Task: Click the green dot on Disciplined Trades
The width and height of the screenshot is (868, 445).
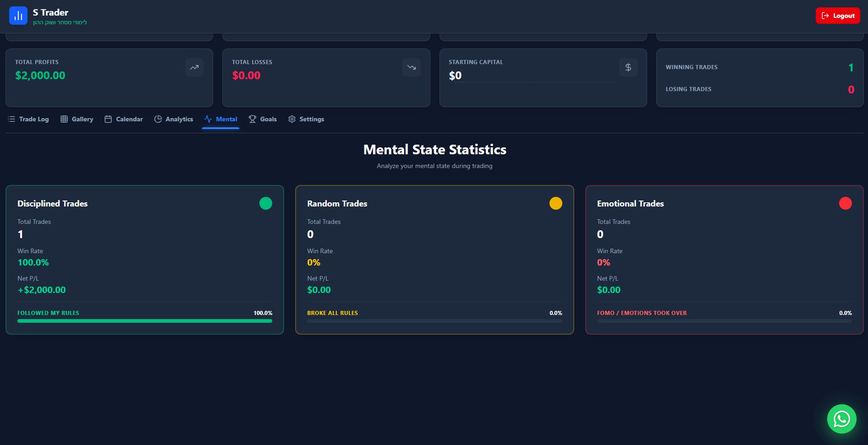Action: pos(266,203)
